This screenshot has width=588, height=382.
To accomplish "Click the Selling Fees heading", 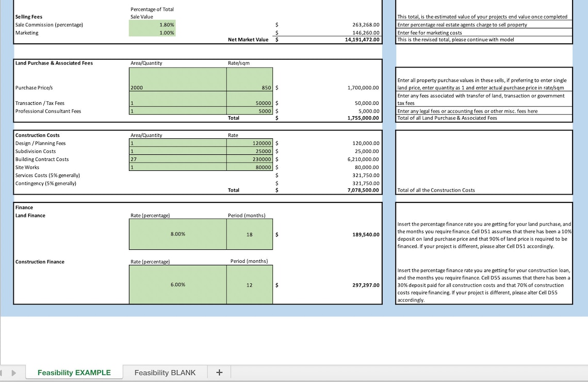I will pyautogui.click(x=29, y=17).
